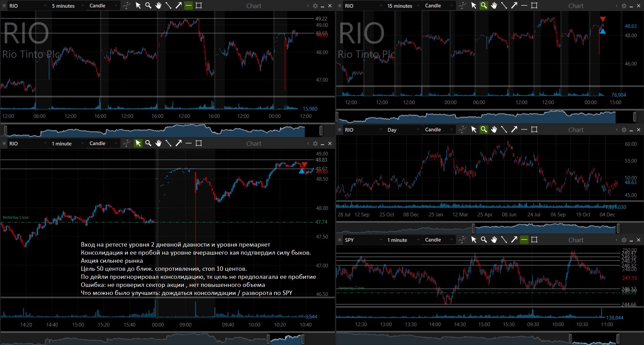The height and width of the screenshot is (345, 644).
Task: Select the pointer tool in RIO 5 minutes chart
Action: tap(138, 6)
